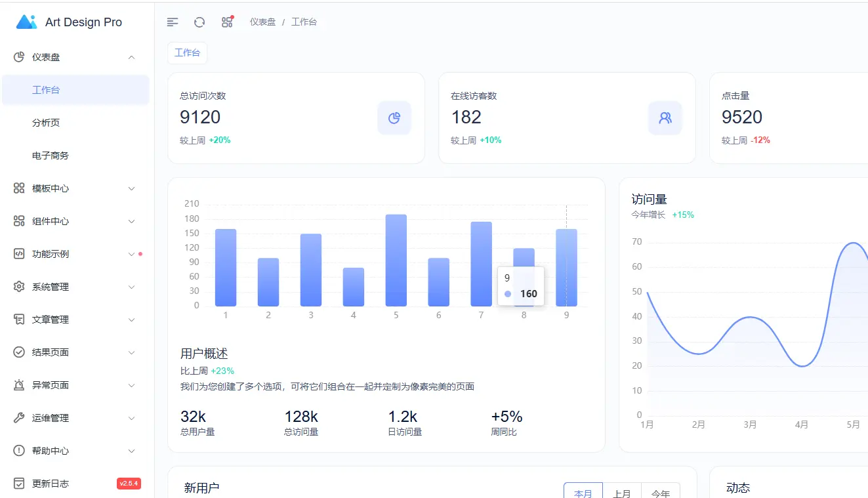868x498 pixels.
Task: Click the 工作台 breadcrumb tag
Action: 187,52
